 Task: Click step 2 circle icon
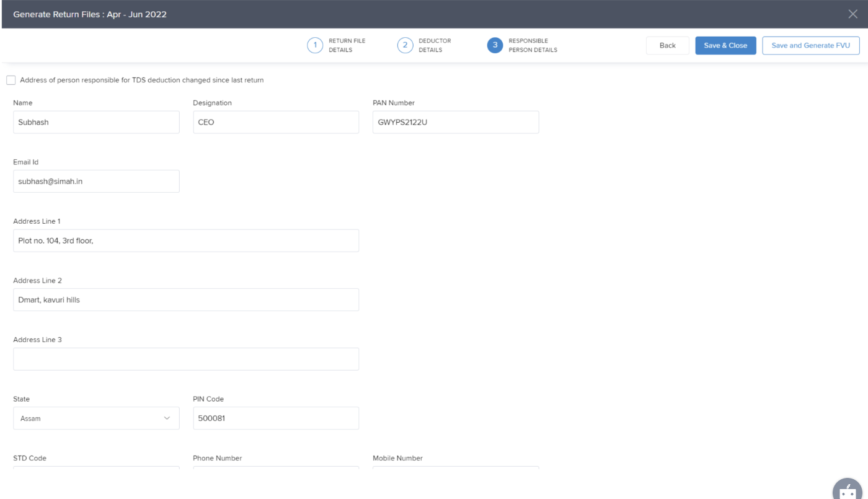coord(405,46)
